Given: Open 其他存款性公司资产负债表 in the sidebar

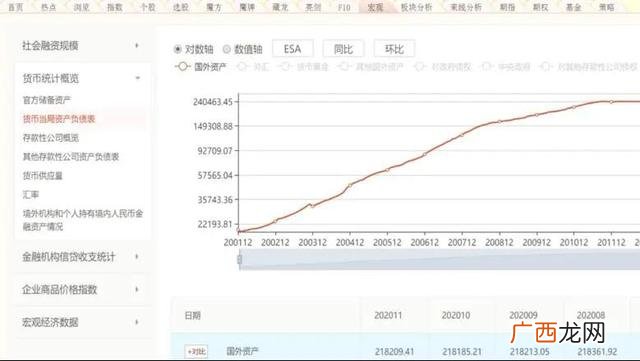Looking at the screenshot, I should 71,156.
